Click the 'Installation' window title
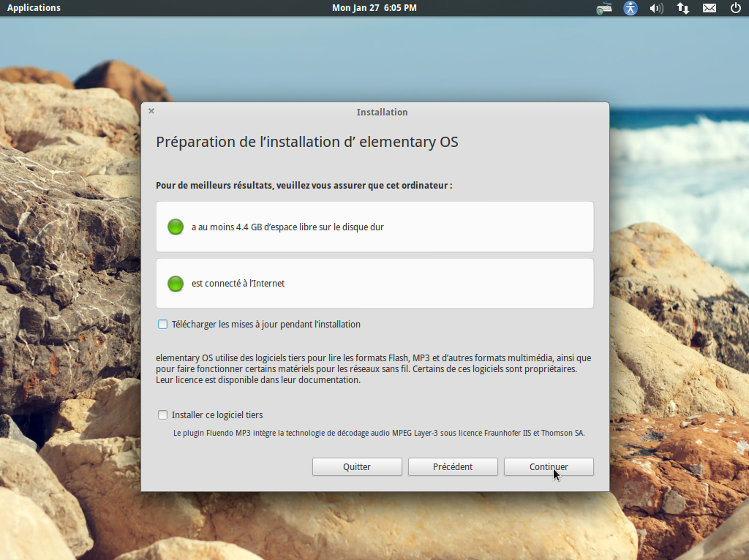Screen dimensions: 749x560 click(x=382, y=112)
